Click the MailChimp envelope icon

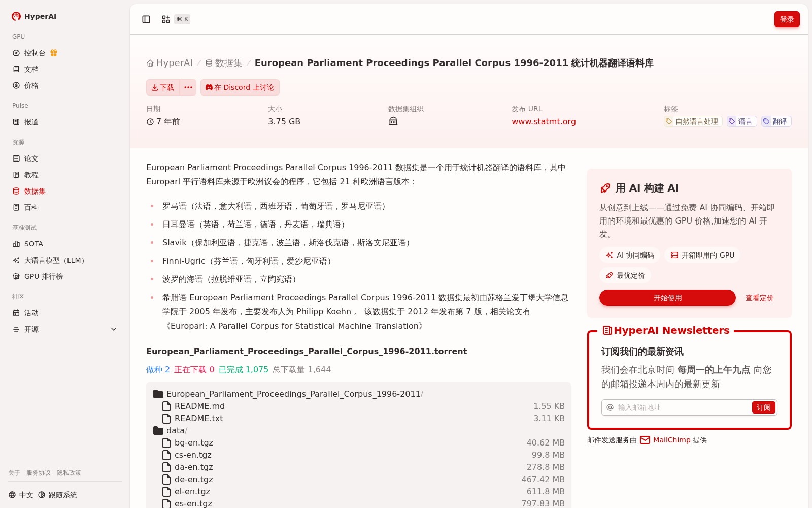tap(645, 440)
